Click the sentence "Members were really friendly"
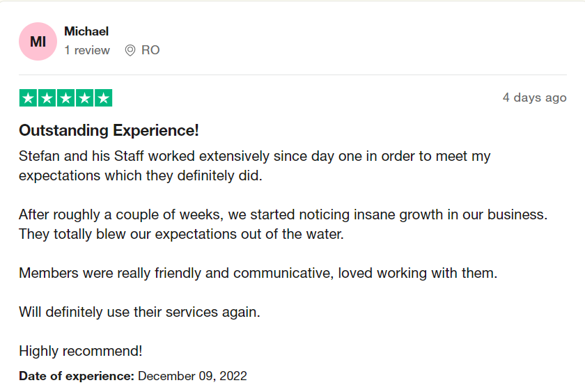 [258, 273]
